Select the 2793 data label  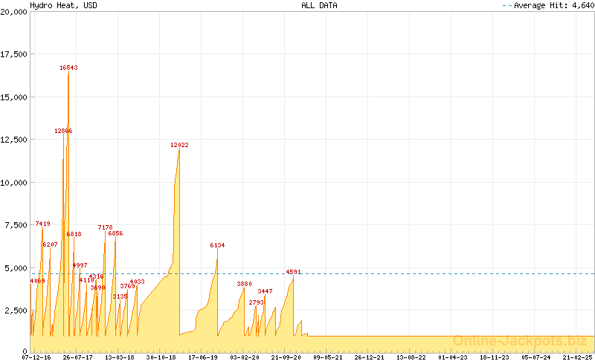point(257,302)
